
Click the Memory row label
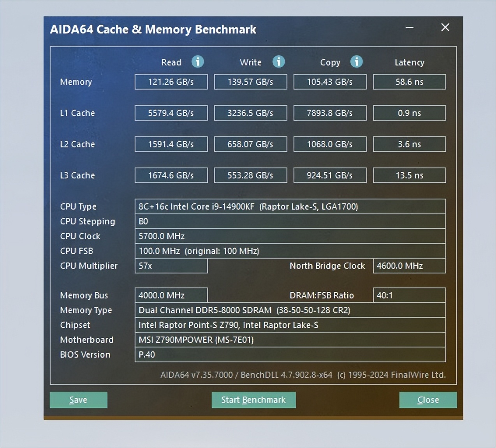point(76,82)
